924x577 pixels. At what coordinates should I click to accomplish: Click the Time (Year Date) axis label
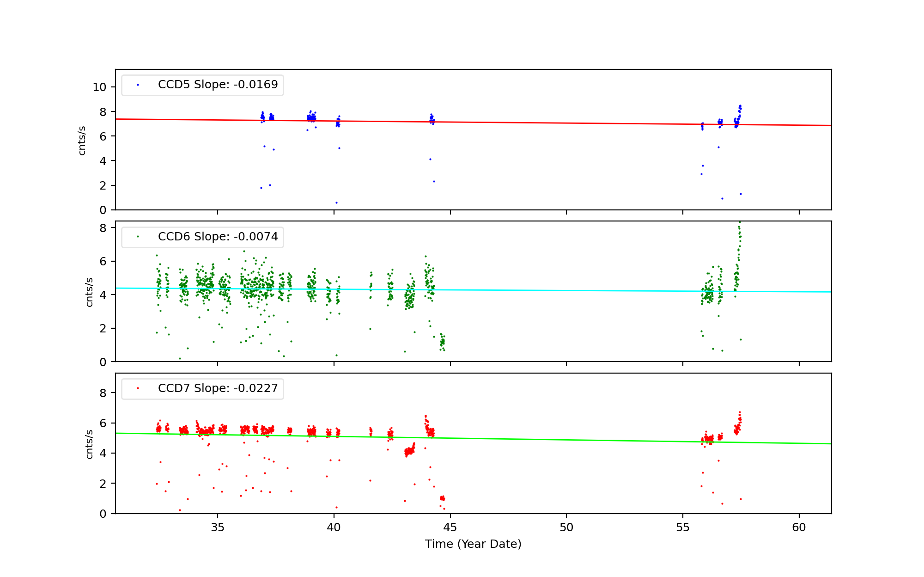(473, 544)
